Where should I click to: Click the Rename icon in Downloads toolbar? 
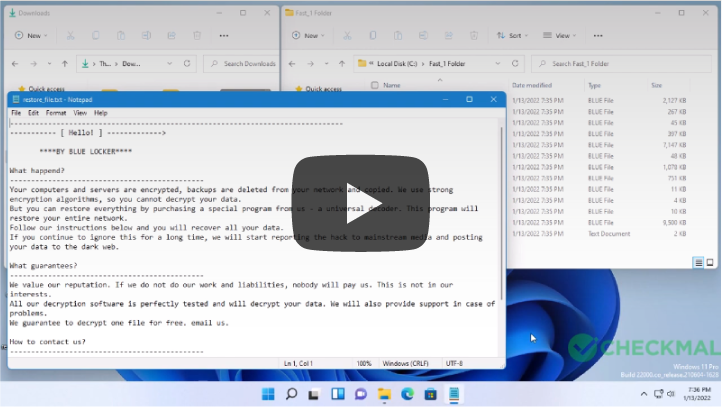(146, 35)
